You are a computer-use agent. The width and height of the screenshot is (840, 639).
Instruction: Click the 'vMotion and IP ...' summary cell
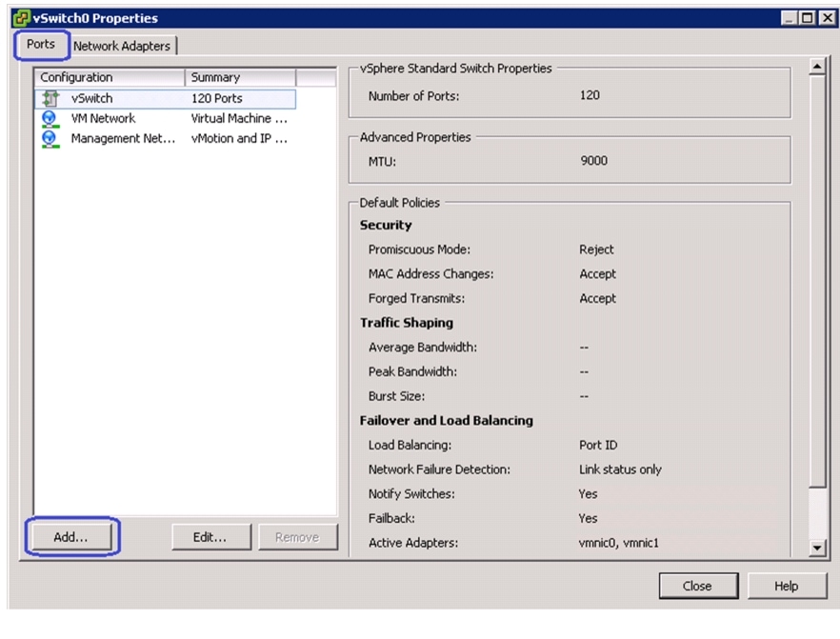click(x=239, y=139)
